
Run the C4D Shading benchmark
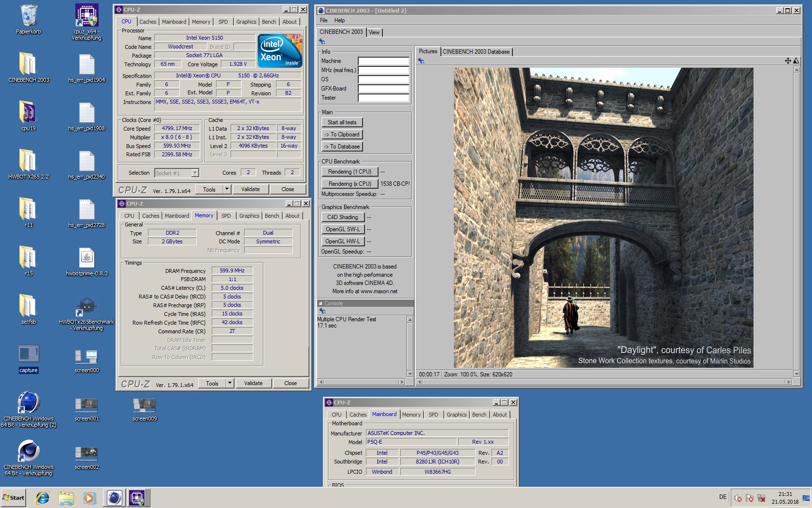pyautogui.click(x=343, y=217)
